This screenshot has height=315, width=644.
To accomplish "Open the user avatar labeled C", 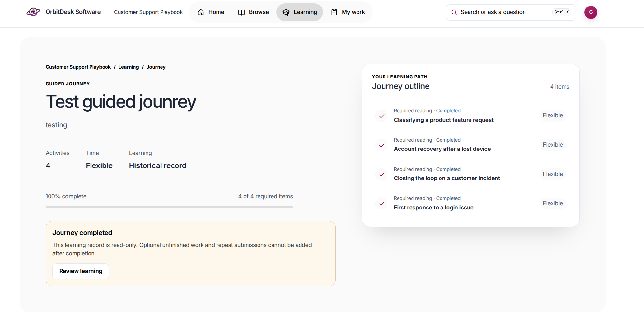I will (591, 12).
